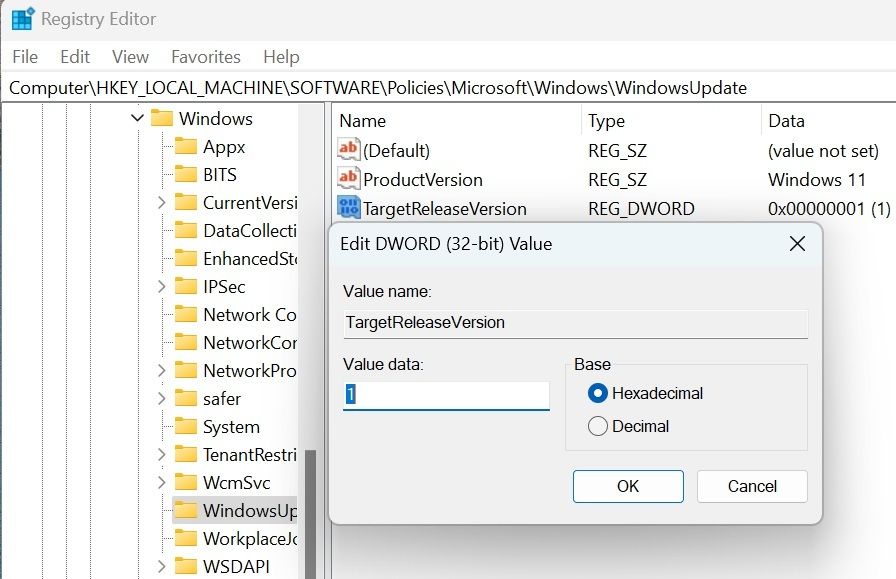
Task: Click the registry path address bar
Action: [448, 88]
